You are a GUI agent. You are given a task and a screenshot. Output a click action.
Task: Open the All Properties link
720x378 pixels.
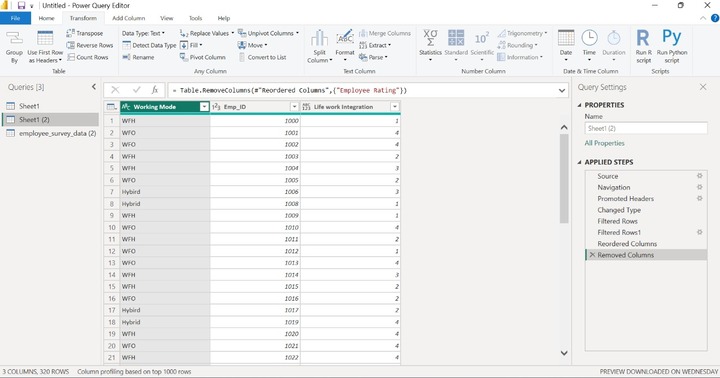tap(604, 143)
